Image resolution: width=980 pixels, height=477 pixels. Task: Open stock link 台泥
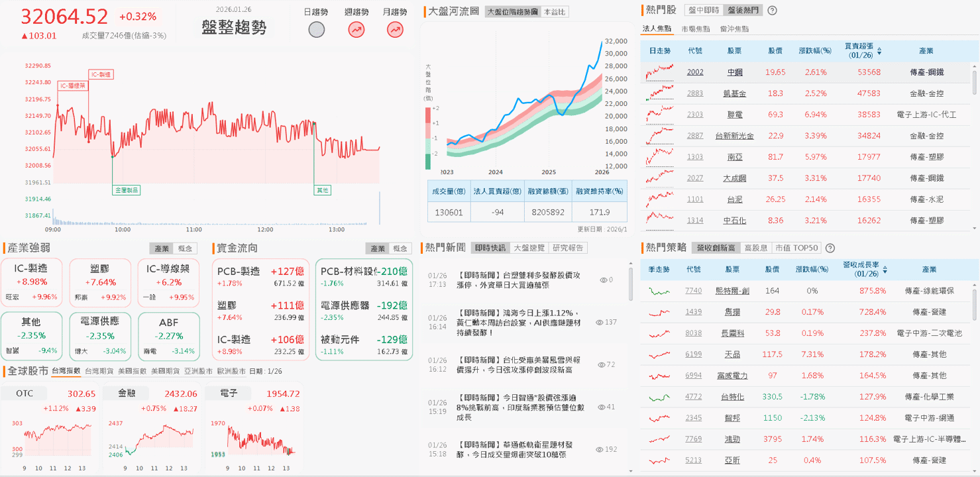(735, 199)
